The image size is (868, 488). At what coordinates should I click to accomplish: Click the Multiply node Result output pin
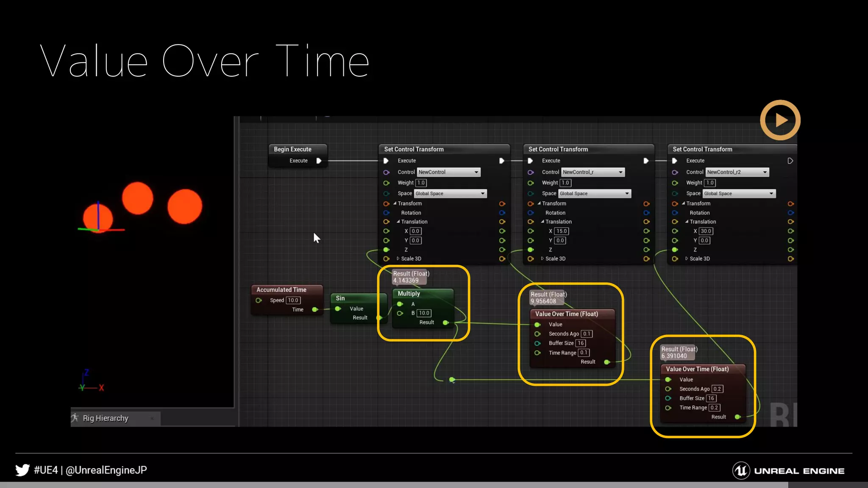coord(445,322)
